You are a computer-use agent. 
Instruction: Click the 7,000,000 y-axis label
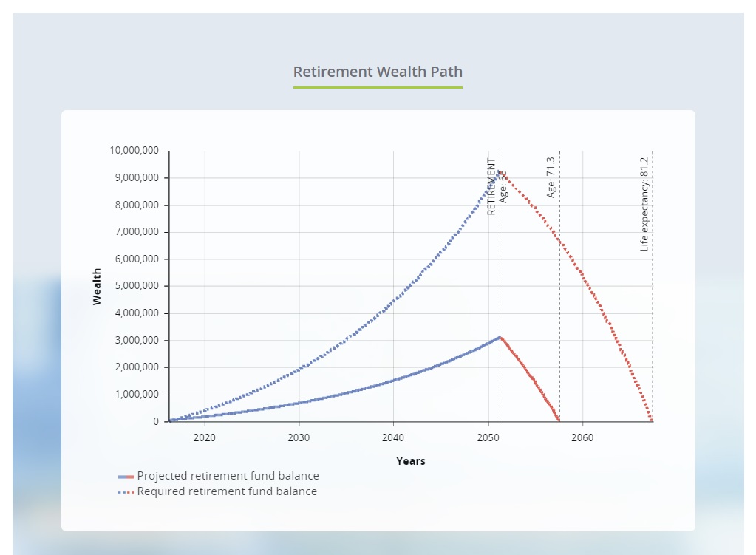pos(137,232)
